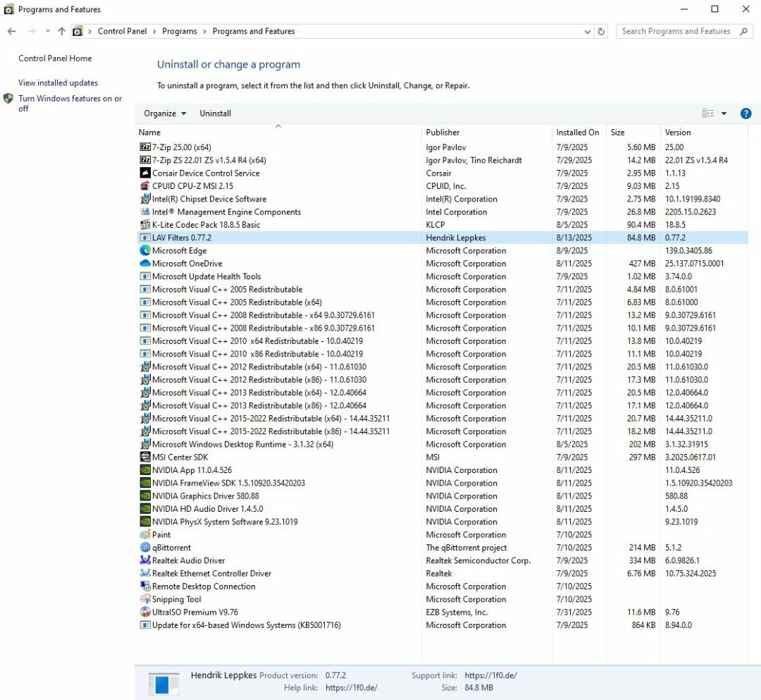Open the https://1f0.de/ help link
This screenshot has height=700, width=761.
(x=352, y=688)
